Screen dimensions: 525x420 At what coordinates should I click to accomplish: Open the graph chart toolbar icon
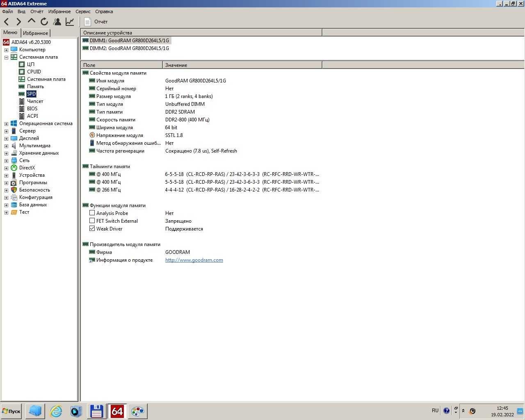70,22
